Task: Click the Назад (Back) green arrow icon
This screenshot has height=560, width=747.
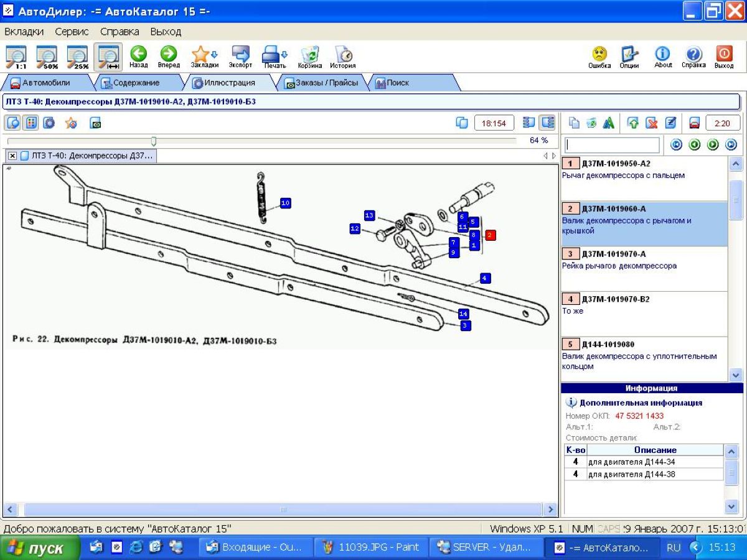Action: click(138, 54)
